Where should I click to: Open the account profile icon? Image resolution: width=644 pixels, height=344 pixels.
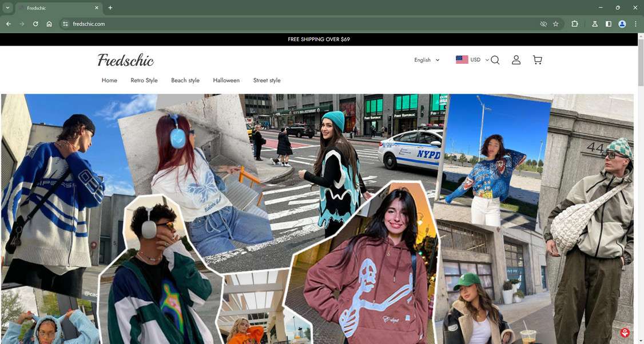click(x=516, y=60)
